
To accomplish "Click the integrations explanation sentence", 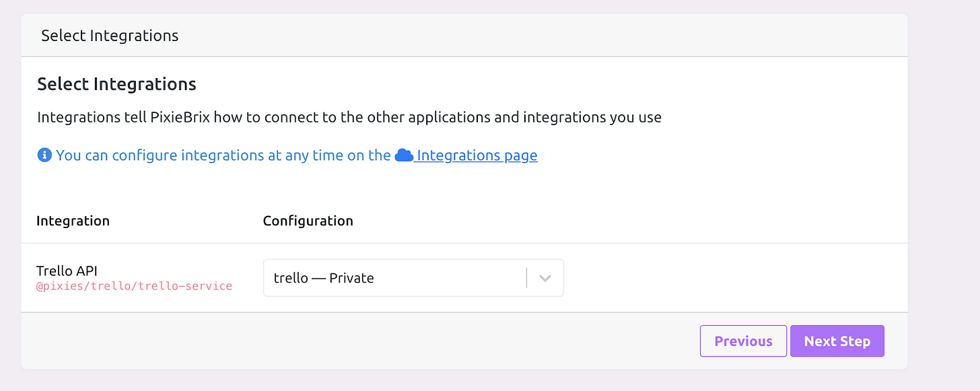I will pyautogui.click(x=349, y=116).
